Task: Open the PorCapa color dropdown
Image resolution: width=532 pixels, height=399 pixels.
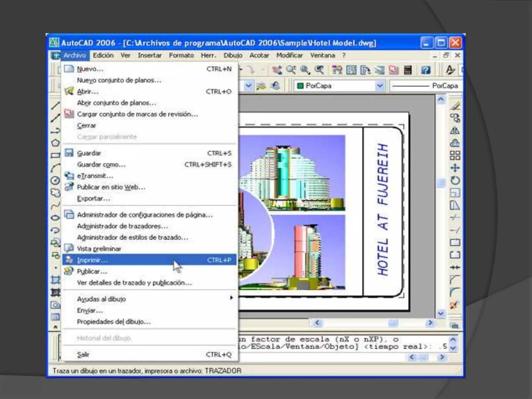Action: click(380, 86)
